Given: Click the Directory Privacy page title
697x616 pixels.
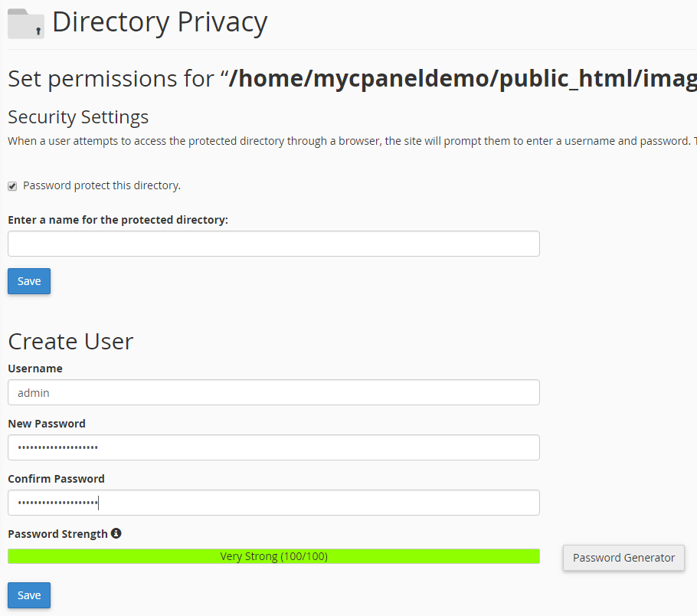Looking at the screenshot, I should (159, 23).
